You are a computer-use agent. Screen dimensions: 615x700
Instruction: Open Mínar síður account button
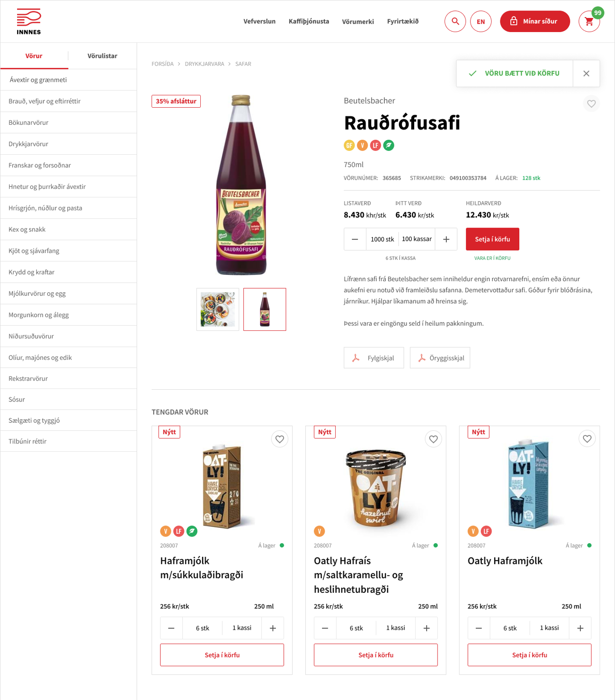click(535, 21)
